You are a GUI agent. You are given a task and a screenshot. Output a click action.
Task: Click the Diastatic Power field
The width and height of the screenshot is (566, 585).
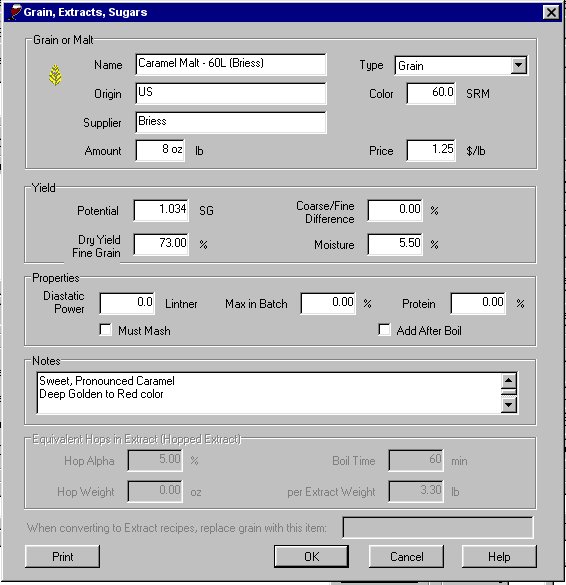tap(127, 303)
